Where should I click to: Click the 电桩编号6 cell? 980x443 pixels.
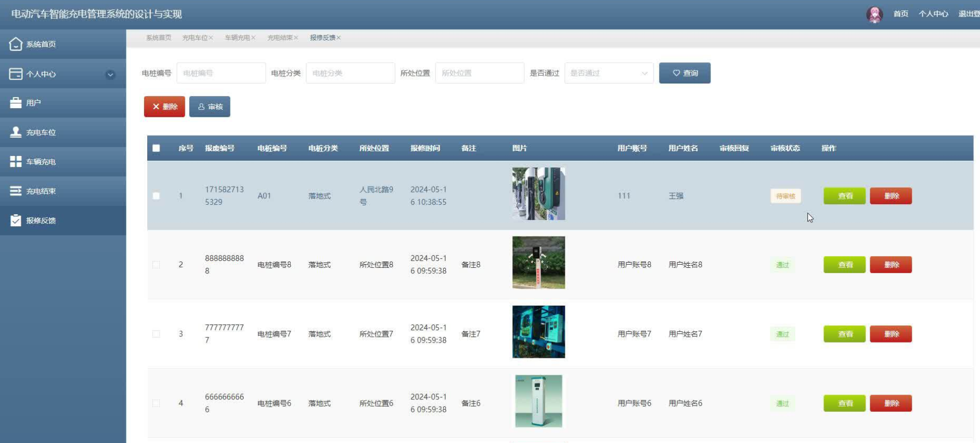pyautogui.click(x=274, y=403)
